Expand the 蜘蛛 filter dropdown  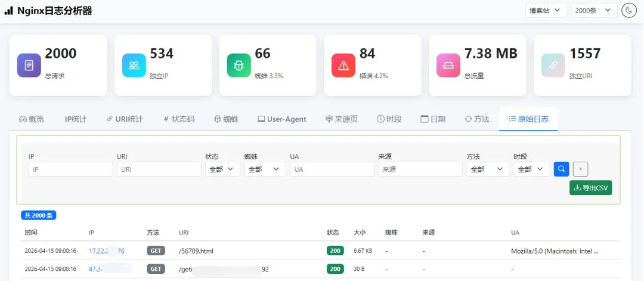[x=265, y=169]
